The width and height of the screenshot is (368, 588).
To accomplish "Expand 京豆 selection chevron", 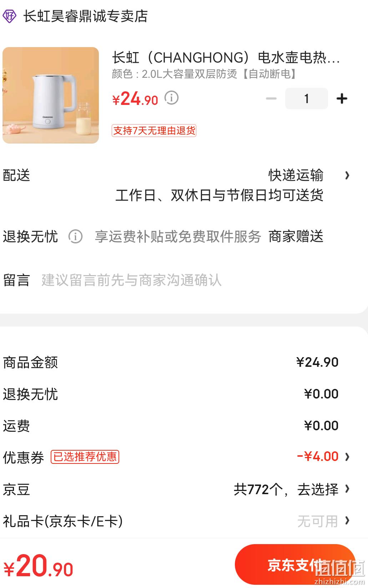I will pyautogui.click(x=347, y=489).
